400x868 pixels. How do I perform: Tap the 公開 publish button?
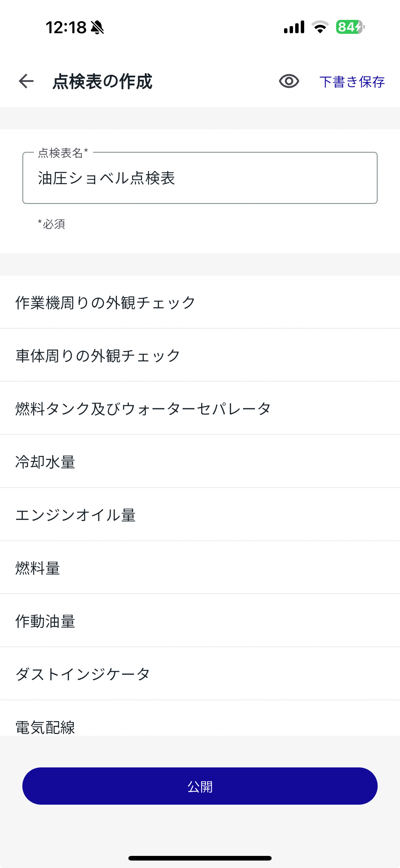point(200,786)
